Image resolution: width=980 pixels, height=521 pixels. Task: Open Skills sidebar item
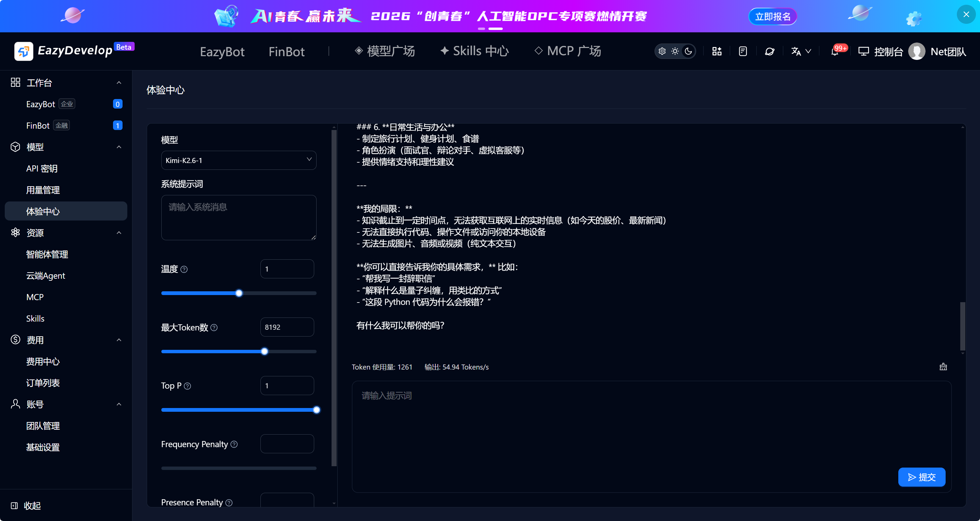pyautogui.click(x=66, y=319)
